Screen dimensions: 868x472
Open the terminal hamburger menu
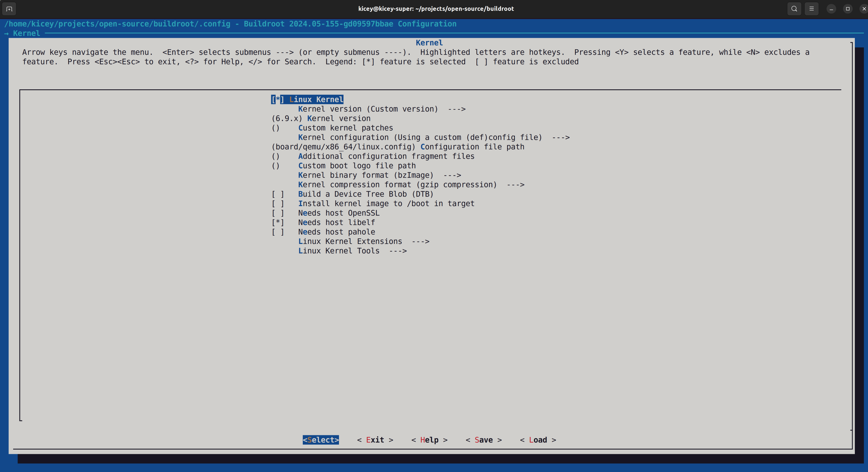[812, 9]
